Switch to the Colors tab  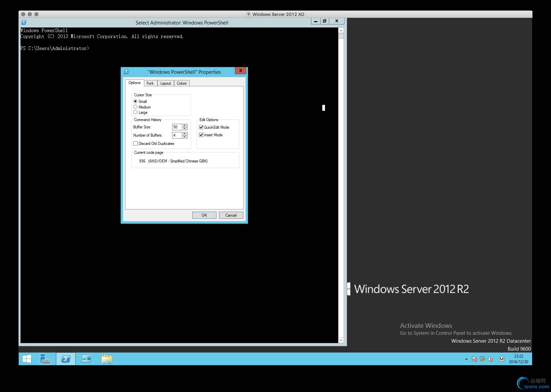(x=181, y=83)
